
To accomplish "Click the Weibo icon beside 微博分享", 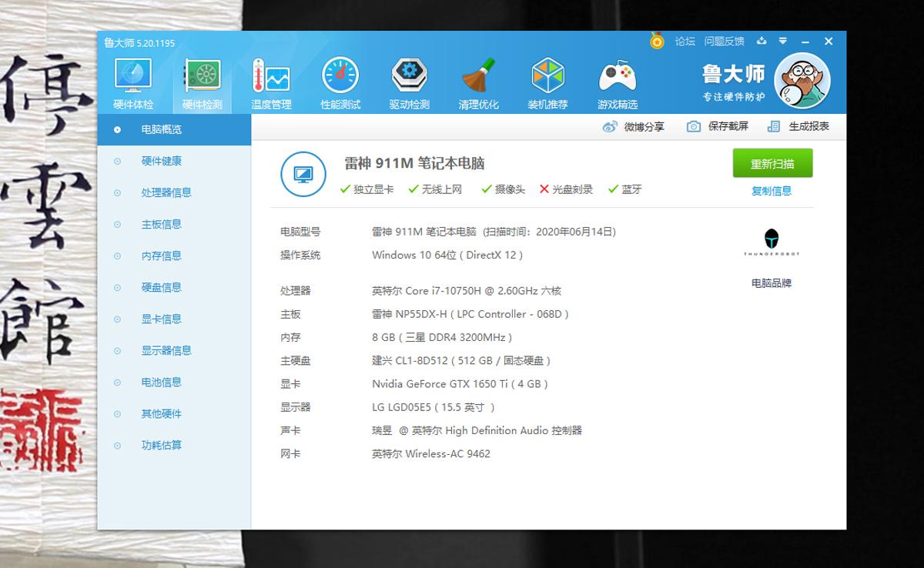I will [610, 126].
